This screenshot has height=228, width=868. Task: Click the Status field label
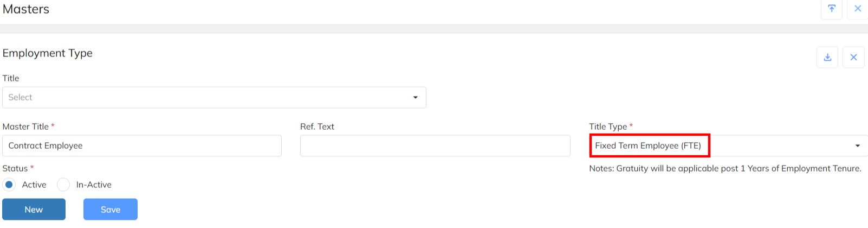(15, 168)
